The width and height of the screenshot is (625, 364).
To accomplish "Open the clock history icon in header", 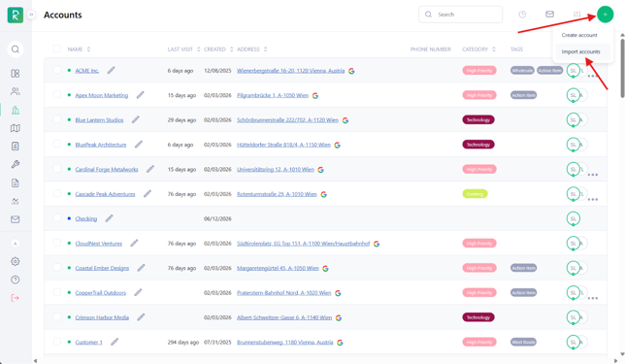I will click(522, 15).
